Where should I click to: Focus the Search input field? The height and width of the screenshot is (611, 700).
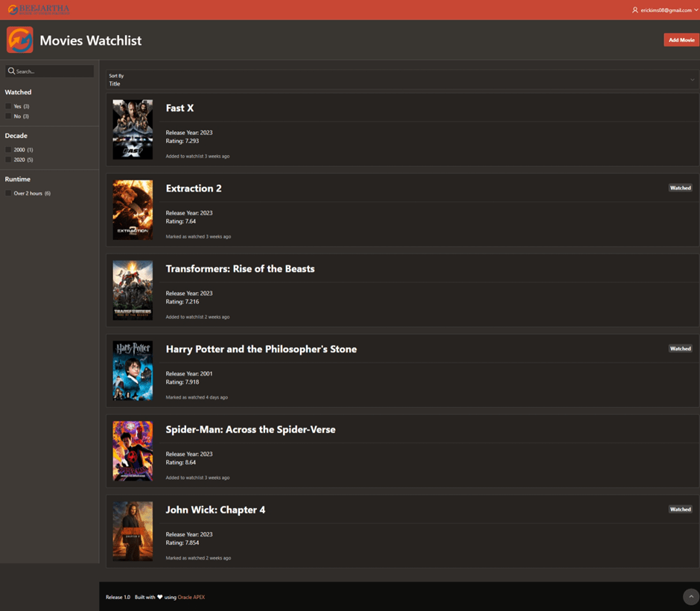coord(50,71)
